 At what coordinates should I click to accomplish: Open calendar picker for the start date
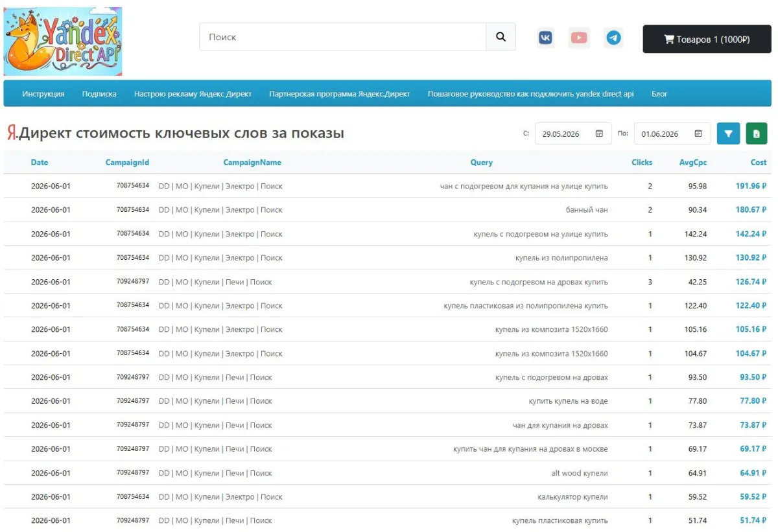(x=599, y=133)
